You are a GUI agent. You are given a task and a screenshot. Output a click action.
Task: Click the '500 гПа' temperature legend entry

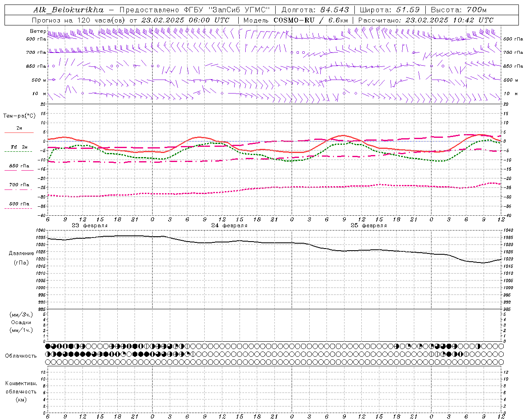point(19,204)
